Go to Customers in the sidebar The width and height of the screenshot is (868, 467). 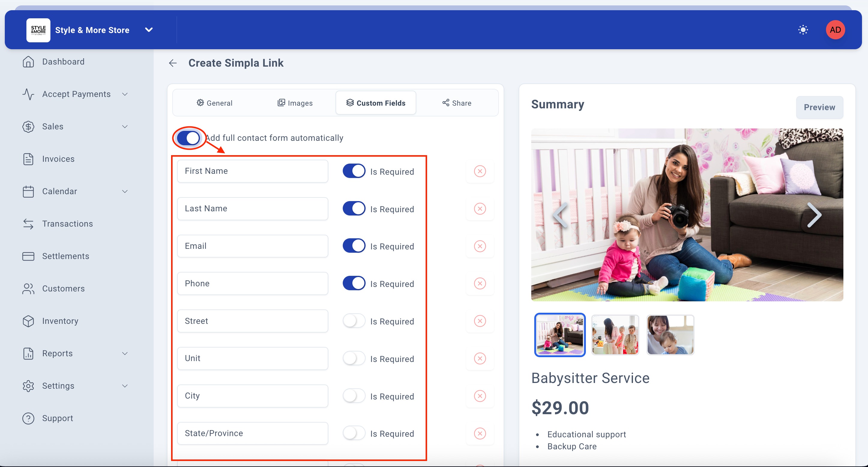pos(63,289)
